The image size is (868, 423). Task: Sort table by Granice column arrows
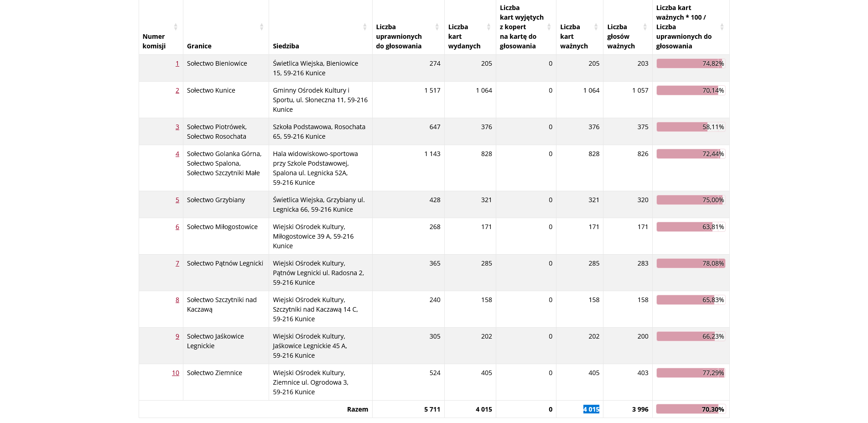[261, 27]
